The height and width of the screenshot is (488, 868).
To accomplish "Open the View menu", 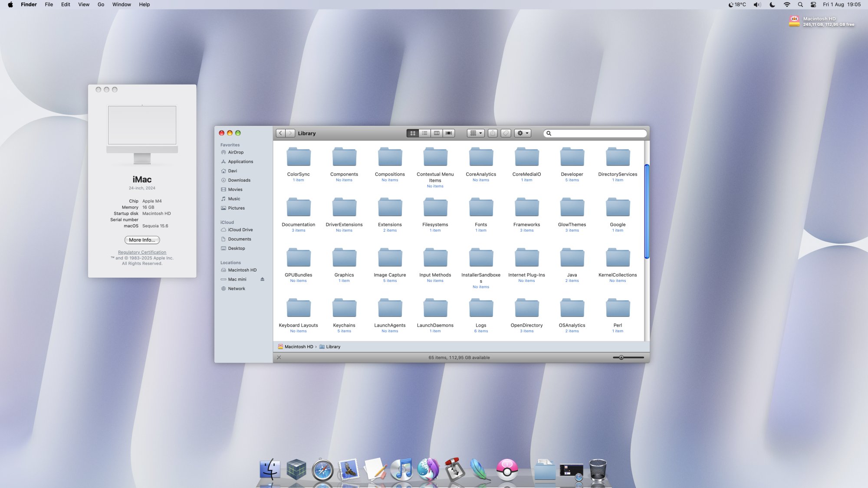I will tap(83, 4).
